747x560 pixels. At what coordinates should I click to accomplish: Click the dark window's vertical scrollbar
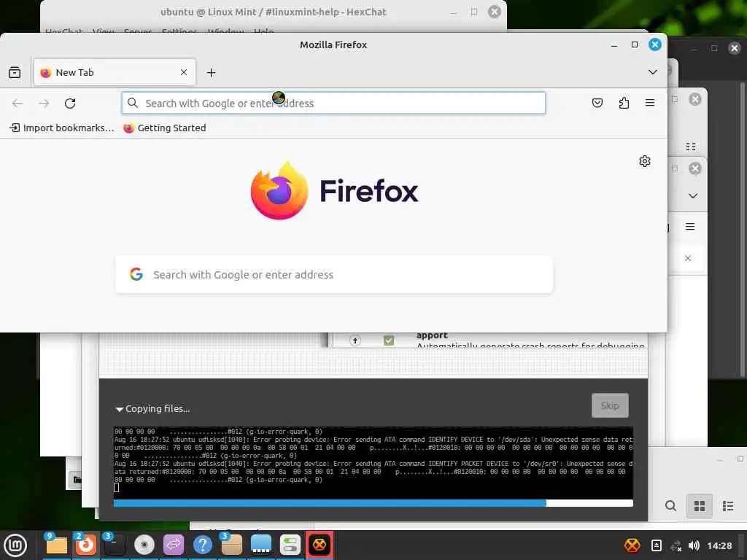742,228
